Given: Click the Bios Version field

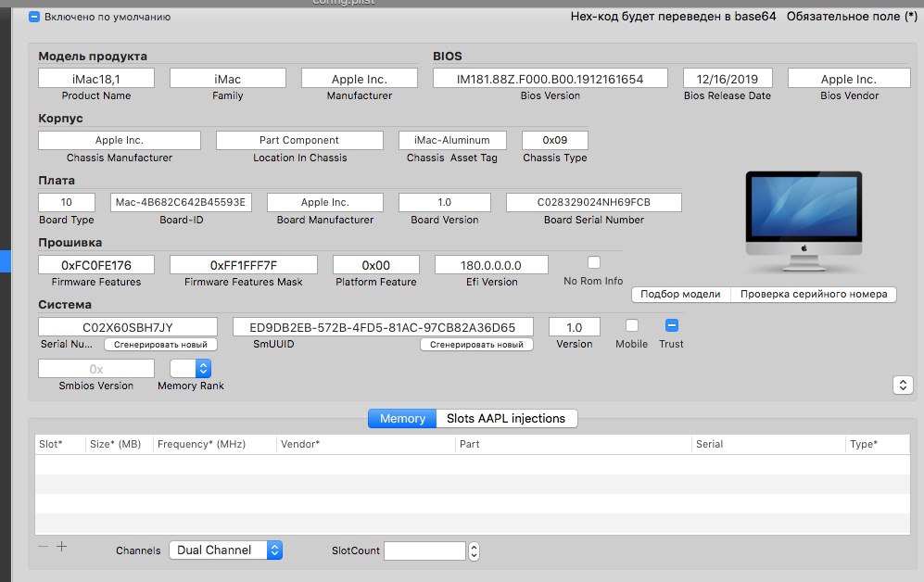Looking at the screenshot, I should 551,79.
